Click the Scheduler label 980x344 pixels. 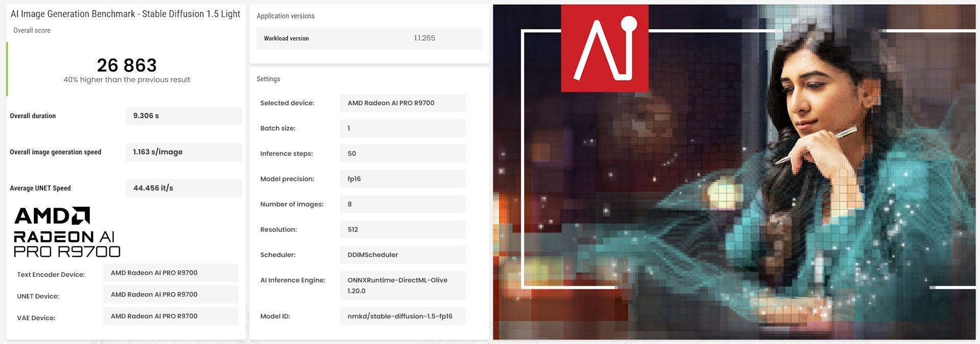click(x=278, y=255)
